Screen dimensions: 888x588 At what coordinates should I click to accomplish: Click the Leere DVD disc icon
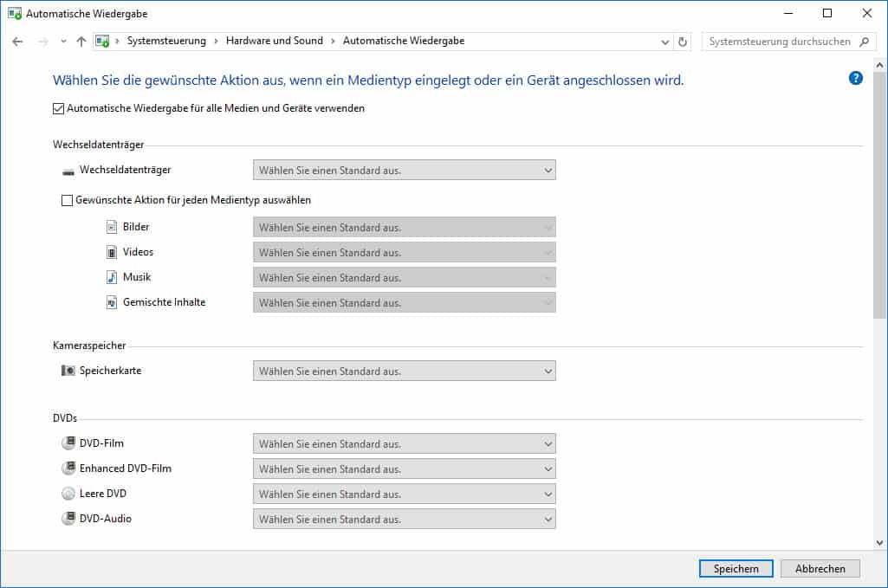coord(68,494)
